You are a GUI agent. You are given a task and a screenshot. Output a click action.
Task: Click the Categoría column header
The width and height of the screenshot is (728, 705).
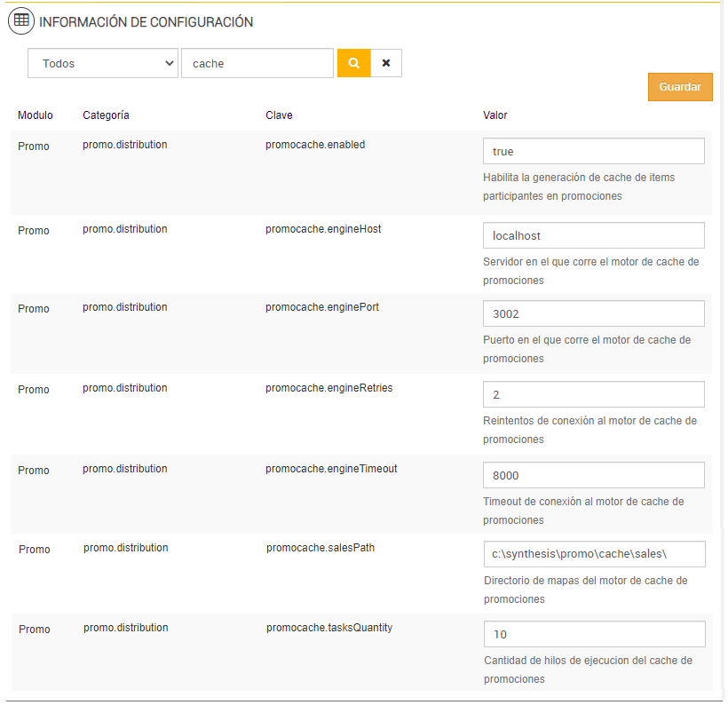106,115
